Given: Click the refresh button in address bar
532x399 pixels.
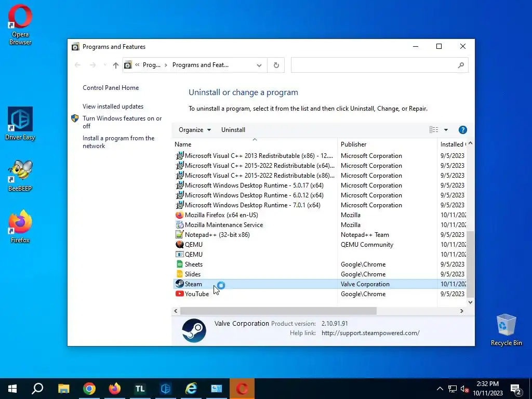Looking at the screenshot, I should pyautogui.click(x=276, y=65).
